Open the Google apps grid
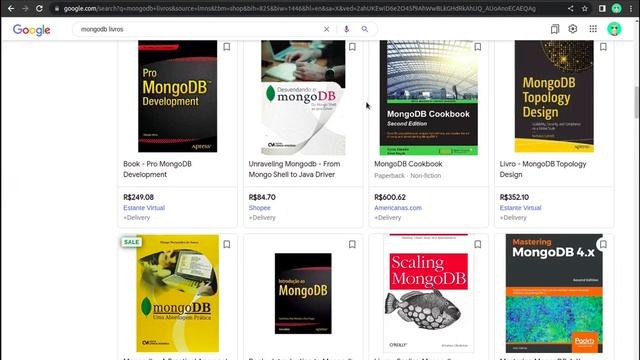The image size is (640, 360). [x=593, y=29]
